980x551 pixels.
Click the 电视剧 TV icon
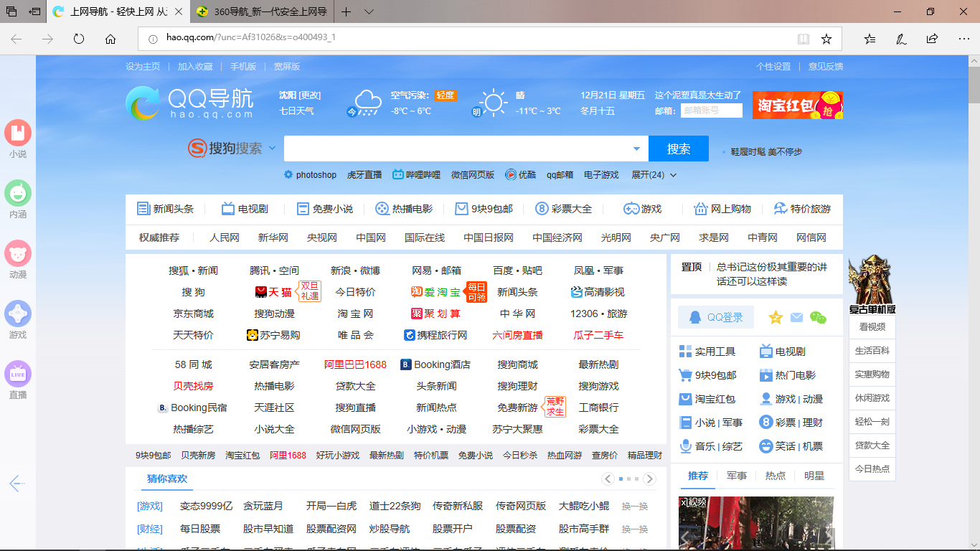tap(228, 209)
